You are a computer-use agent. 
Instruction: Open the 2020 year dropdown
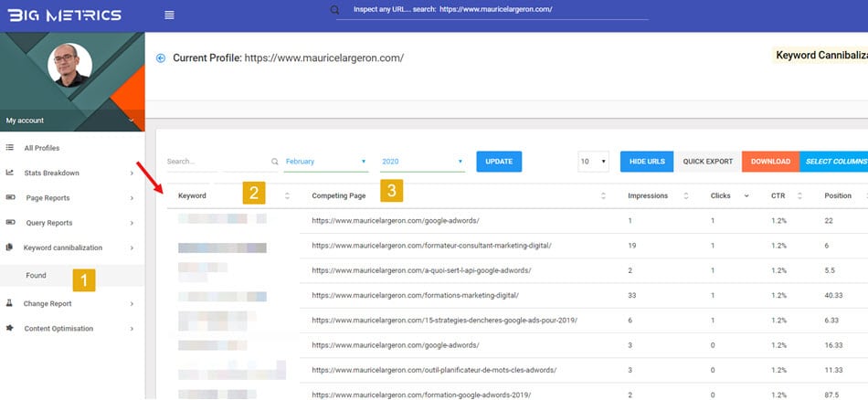point(422,162)
